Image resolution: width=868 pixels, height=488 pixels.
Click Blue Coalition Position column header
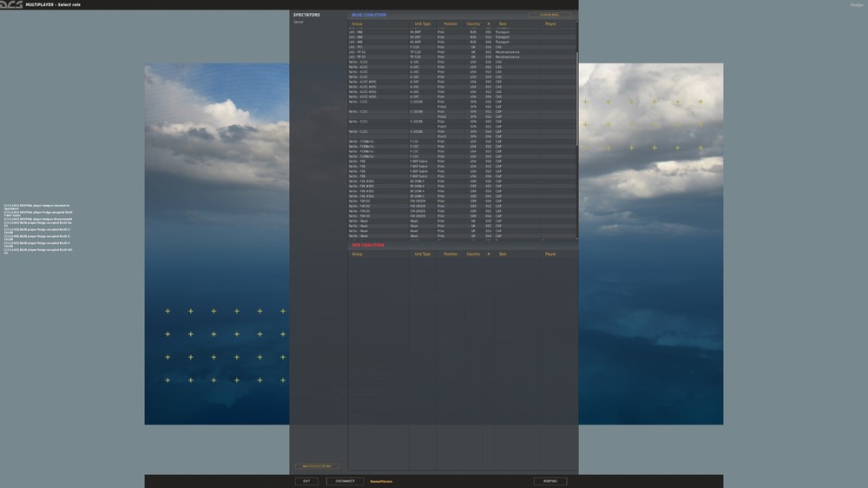click(450, 23)
